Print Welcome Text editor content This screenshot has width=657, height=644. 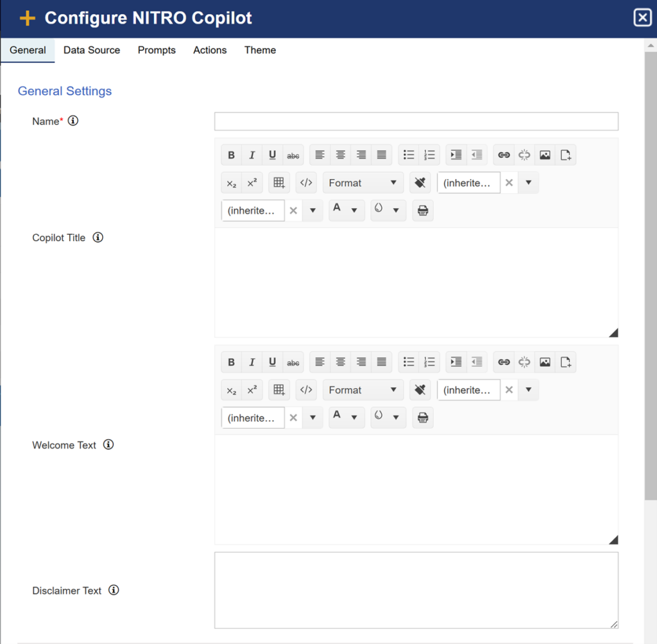click(x=423, y=418)
